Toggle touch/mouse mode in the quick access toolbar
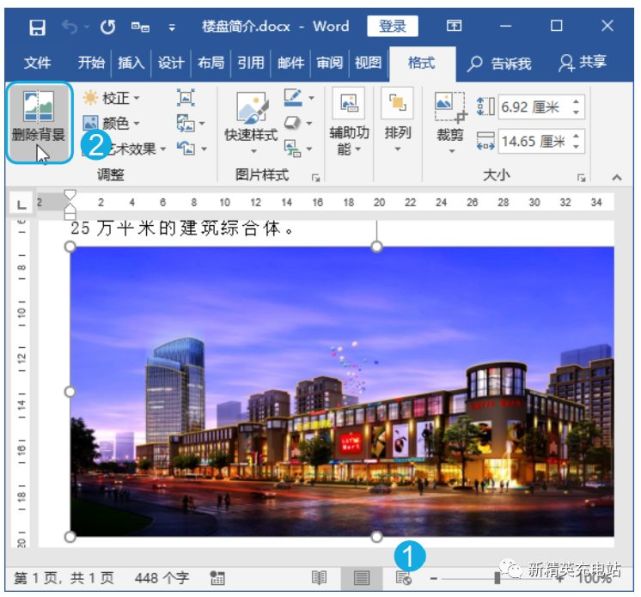Viewport: 641px width, 597px height. pos(139,26)
